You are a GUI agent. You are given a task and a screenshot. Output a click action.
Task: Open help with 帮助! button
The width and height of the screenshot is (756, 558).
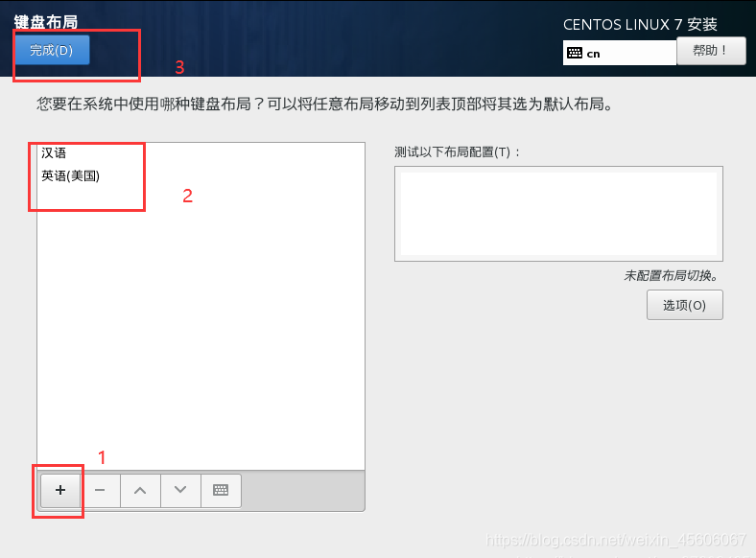pyautogui.click(x=711, y=51)
